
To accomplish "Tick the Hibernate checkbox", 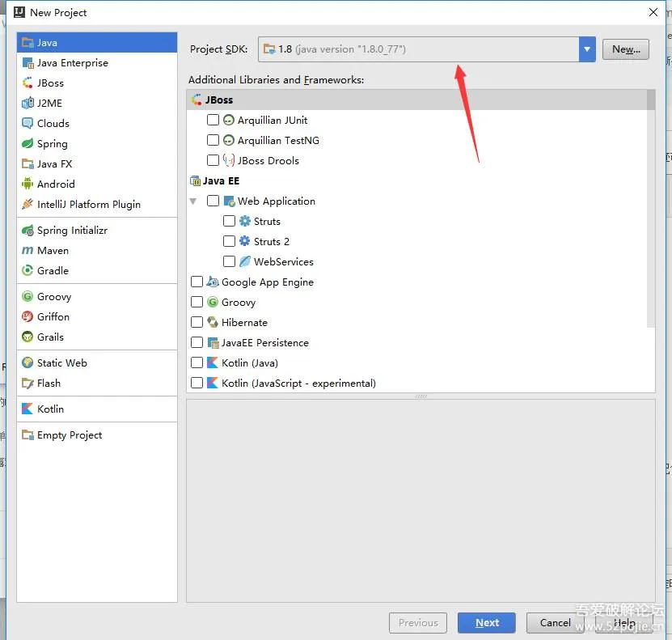I will pyautogui.click(x=197, y=322).
